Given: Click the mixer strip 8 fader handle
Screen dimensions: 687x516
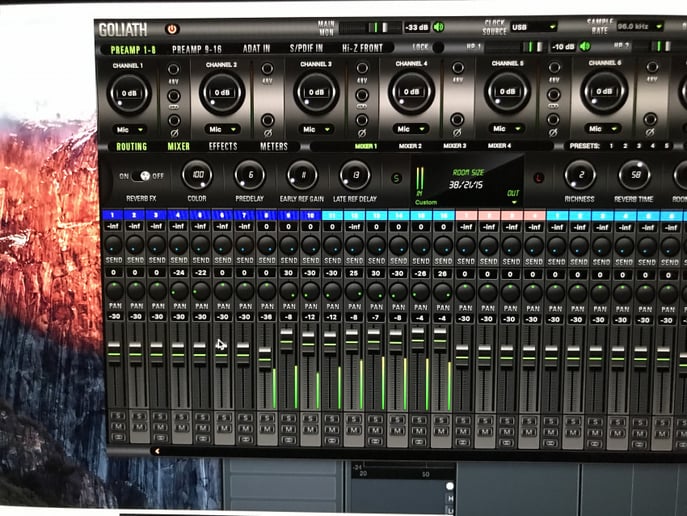Looking at the screenshot, I should pyautogui.click(x=264, y=357).
